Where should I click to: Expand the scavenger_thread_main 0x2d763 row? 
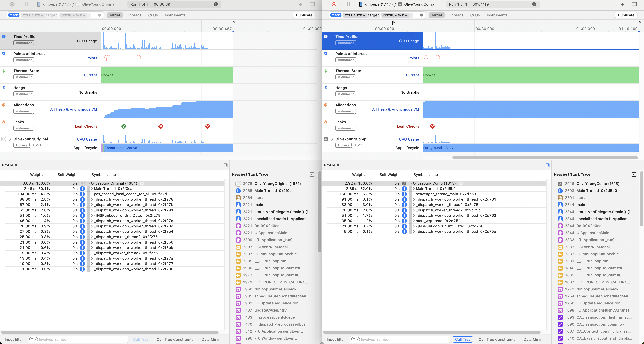point(414,194)
